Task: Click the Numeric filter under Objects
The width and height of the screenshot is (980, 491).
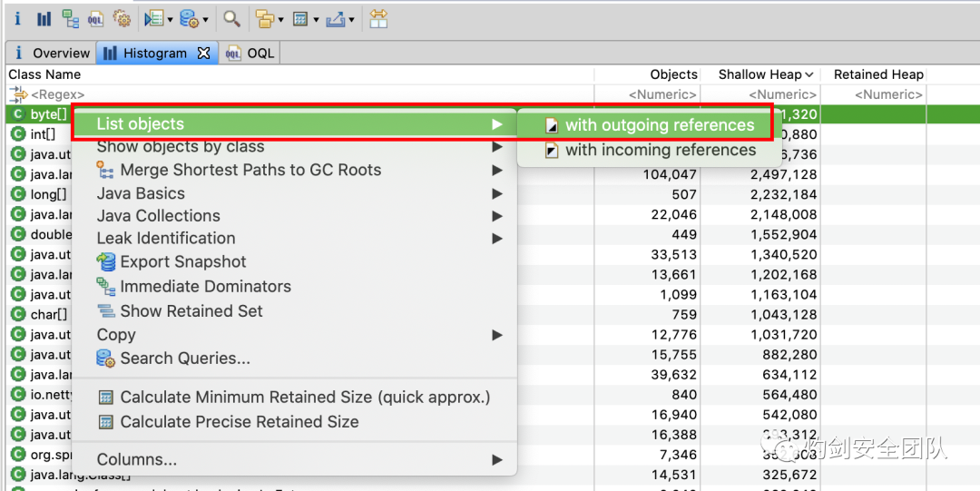Action: point(662,95)
